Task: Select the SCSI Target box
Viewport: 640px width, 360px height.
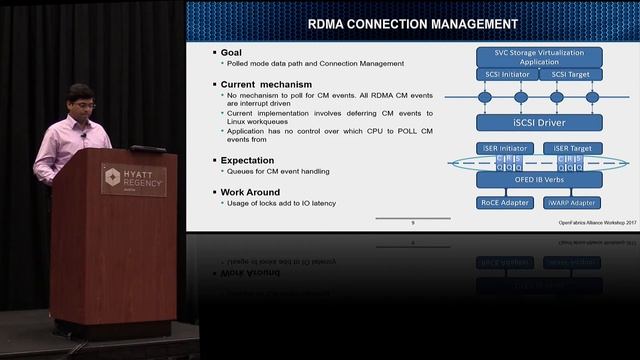Action: coord(571,74)
